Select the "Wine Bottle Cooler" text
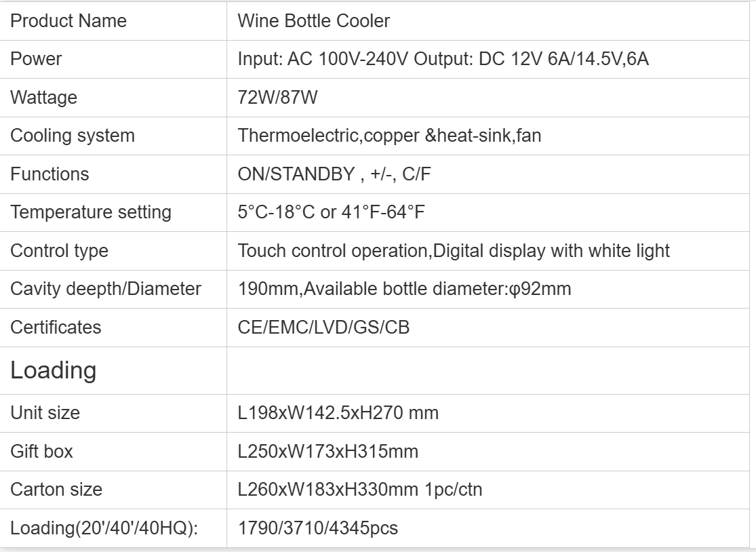The width and height of the screenshot is (756, 552). click(314, 21)
